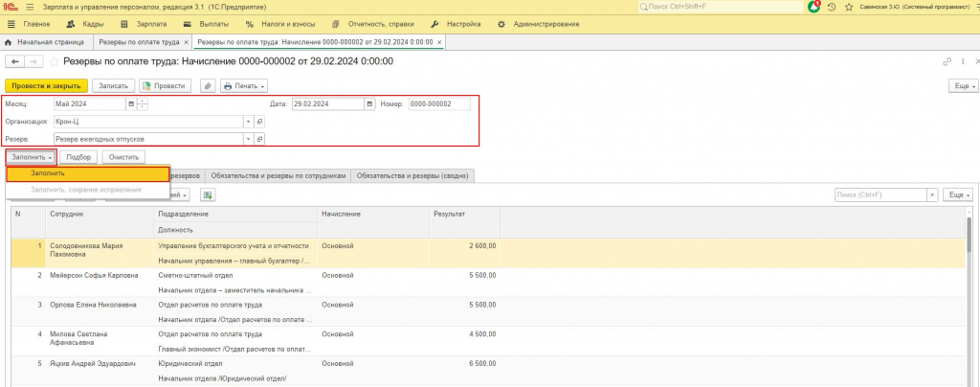This screenshot has width=980, height=387.
Task: Open the Печать dropdown menu
Action: [244, 86]
